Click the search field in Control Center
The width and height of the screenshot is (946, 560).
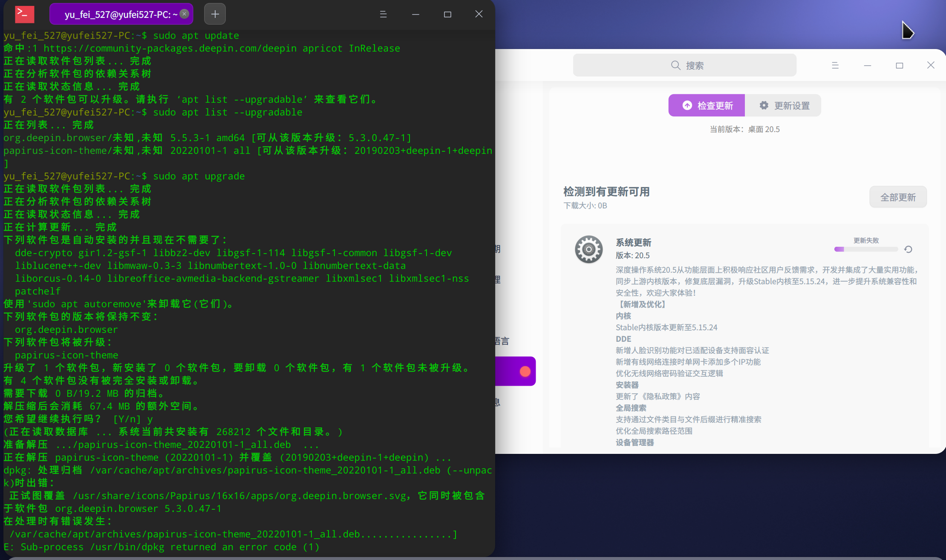click(x=684, y=65)
